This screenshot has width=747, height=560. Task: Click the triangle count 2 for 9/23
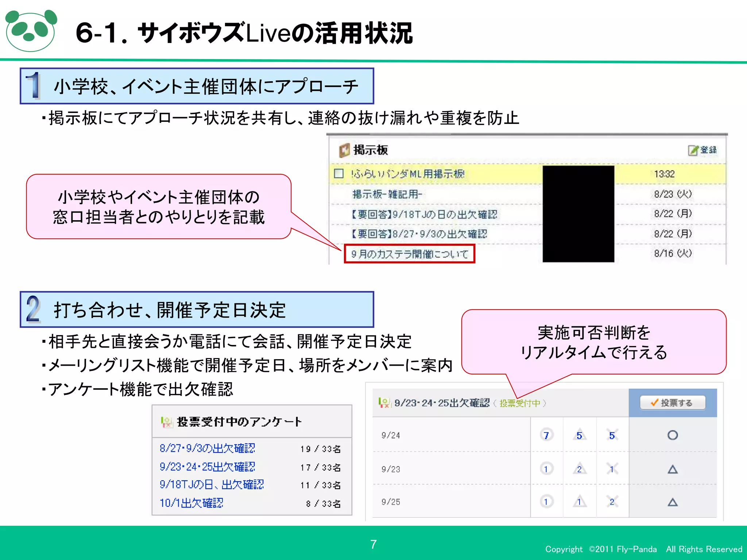pyautogui.click(x=579, y=469)
